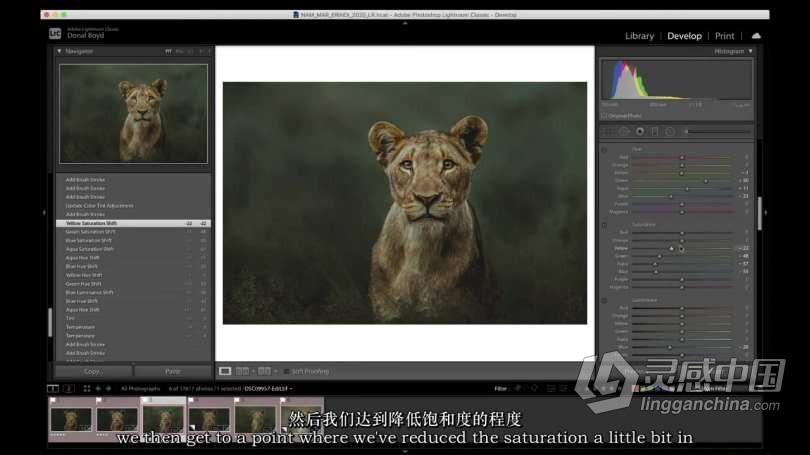
Task: Collapse the Histogram panel
Action: tap(751, 51)
